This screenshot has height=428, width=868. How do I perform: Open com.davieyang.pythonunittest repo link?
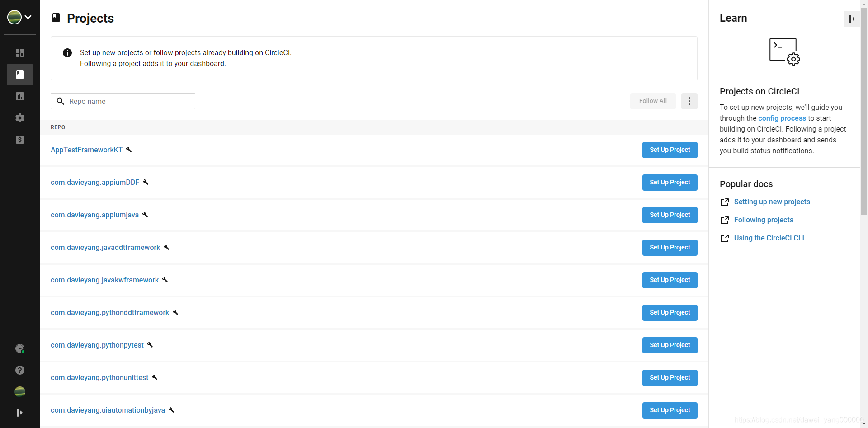tap(99, 377)
